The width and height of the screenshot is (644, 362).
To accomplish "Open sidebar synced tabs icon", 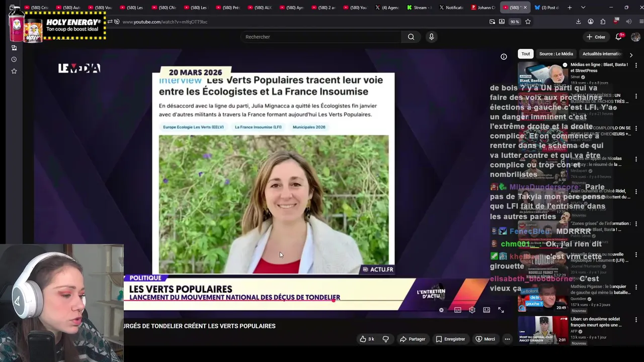I will [x=14, y=48].
